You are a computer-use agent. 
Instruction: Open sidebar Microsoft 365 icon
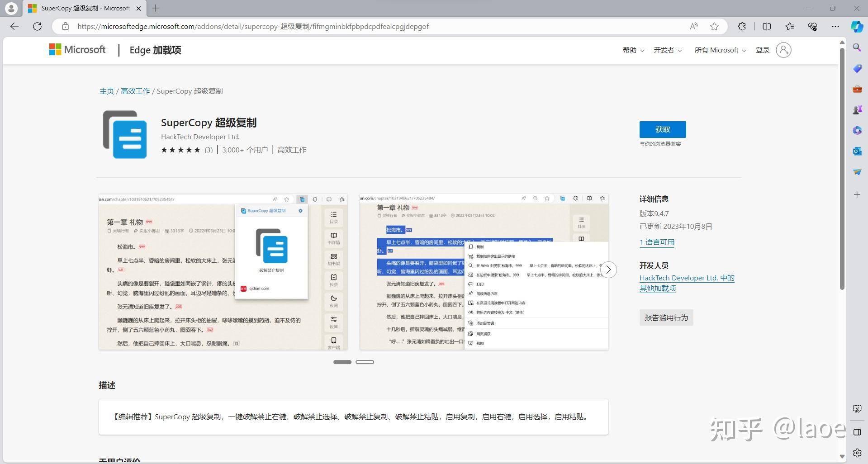tap(857, 130)
